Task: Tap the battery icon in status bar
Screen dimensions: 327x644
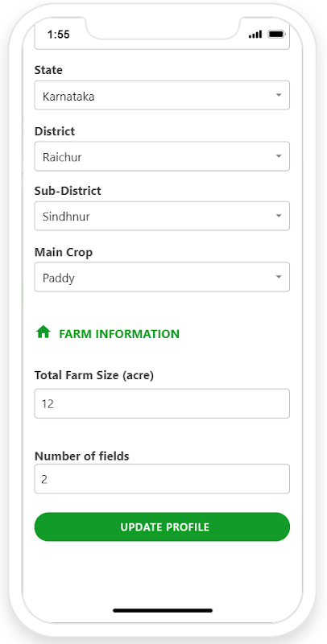Action: [x=276, y=34]
